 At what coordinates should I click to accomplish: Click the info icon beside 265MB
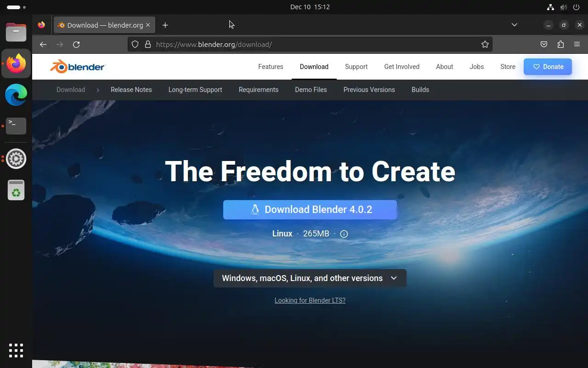click(x=344, y=234)
